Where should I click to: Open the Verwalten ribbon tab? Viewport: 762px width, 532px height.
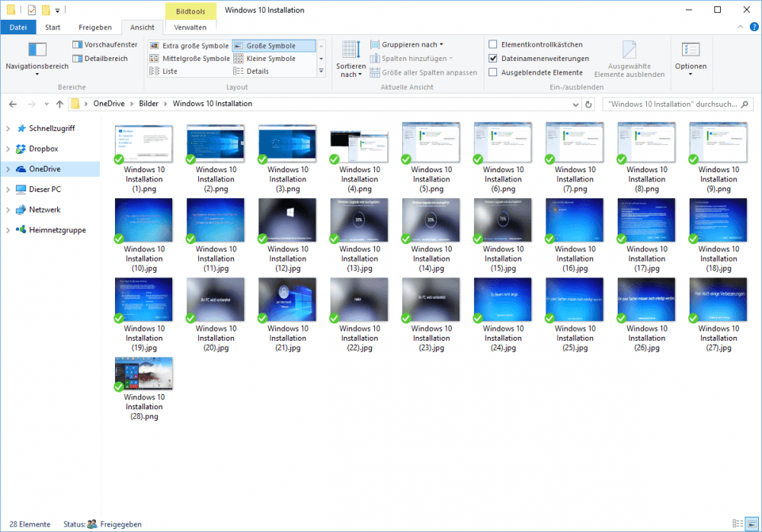coord(190,27)
